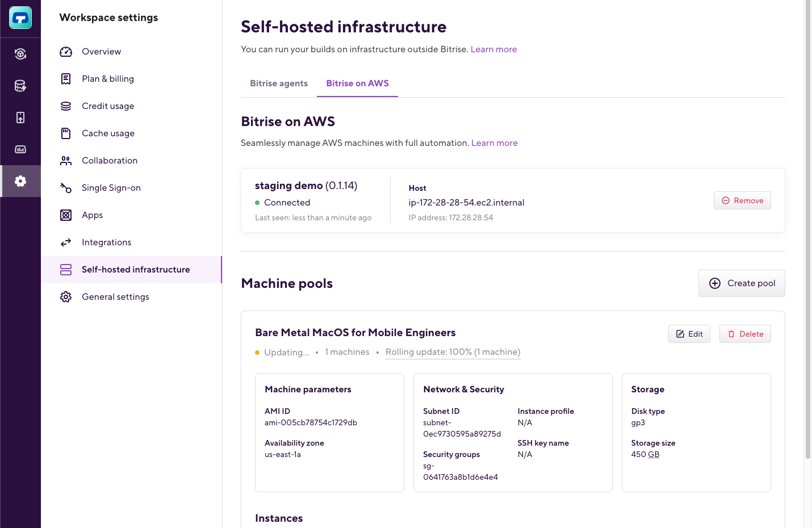
Task: Open the release management phone icon
Action: (20, 118)
